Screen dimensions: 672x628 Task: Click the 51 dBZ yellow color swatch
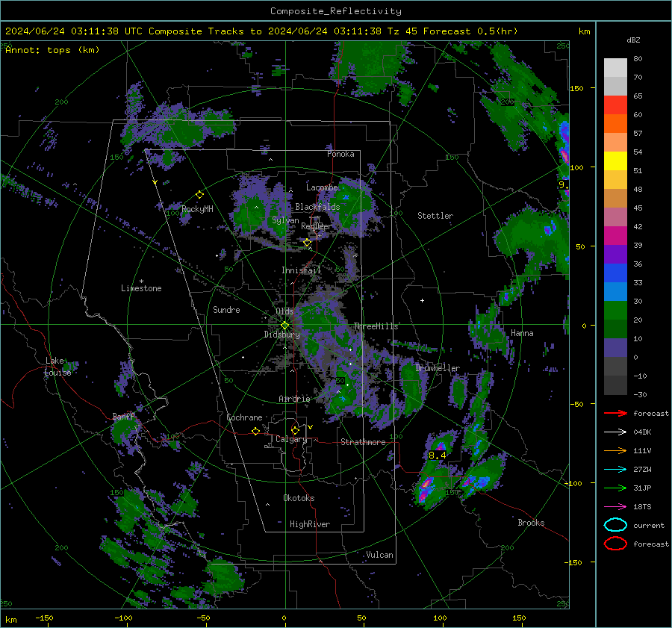(x=615, y=161)
